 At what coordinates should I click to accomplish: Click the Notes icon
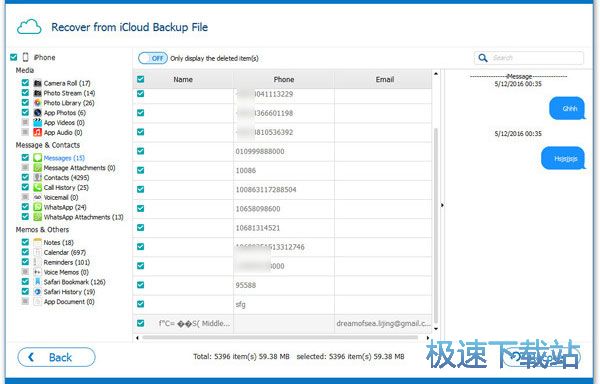pos(38,242)
